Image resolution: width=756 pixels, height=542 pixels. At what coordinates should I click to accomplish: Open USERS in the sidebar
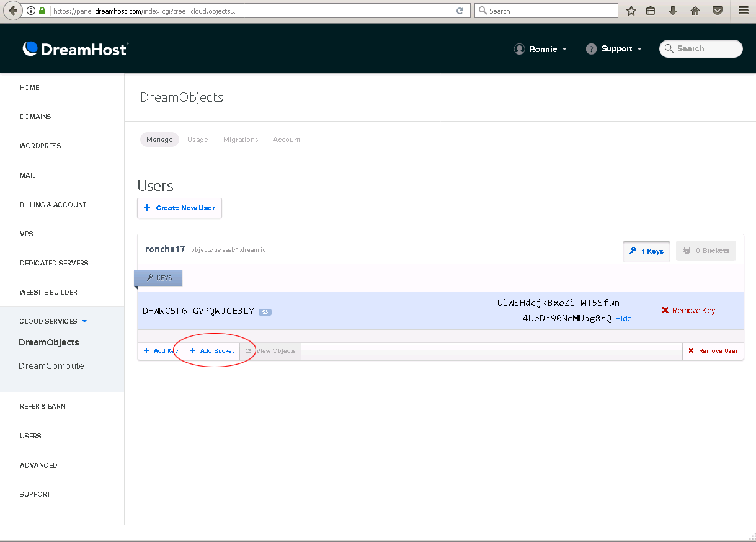pos(30,436)
